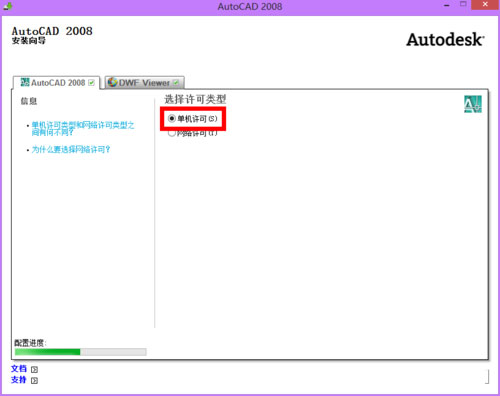500x396 pixels.
Task: Switch to the DWF Viewer tab
Action: pos(144,82)
